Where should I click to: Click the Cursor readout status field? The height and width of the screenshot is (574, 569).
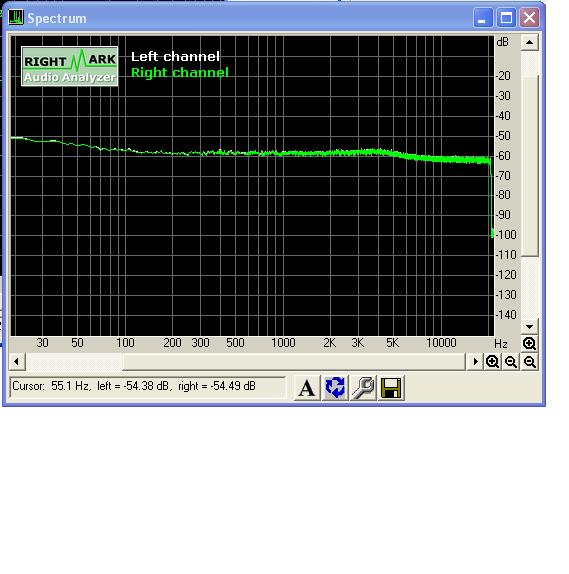pos(147,387)
